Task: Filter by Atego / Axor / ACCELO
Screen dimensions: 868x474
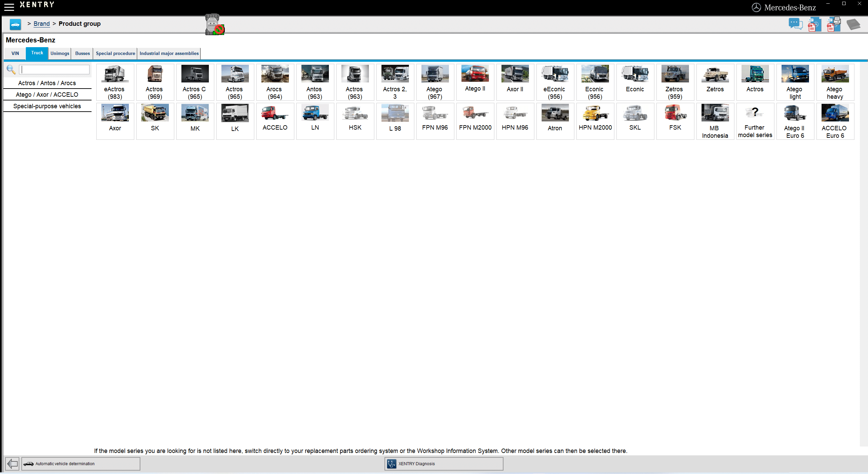Action: click(x=47, y=95)
